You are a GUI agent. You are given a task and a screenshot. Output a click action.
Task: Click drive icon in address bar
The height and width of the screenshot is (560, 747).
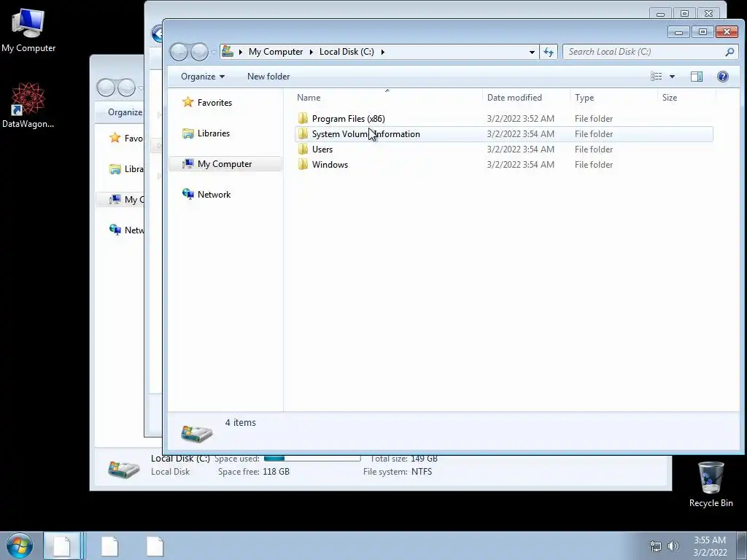point(228,52)
